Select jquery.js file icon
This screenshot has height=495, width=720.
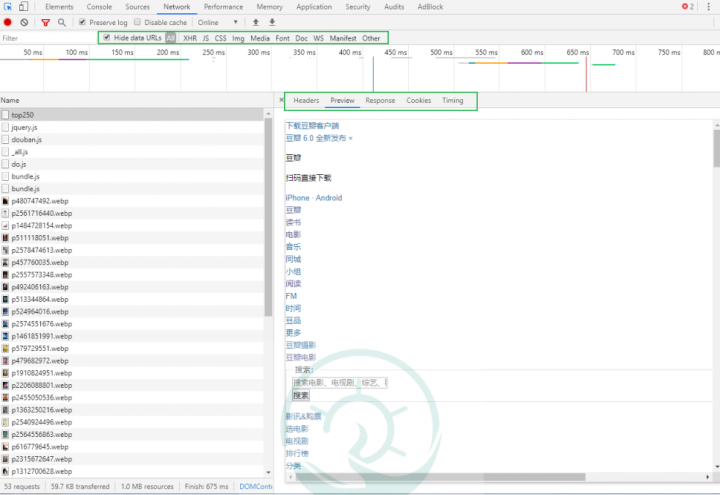point(5,127)
